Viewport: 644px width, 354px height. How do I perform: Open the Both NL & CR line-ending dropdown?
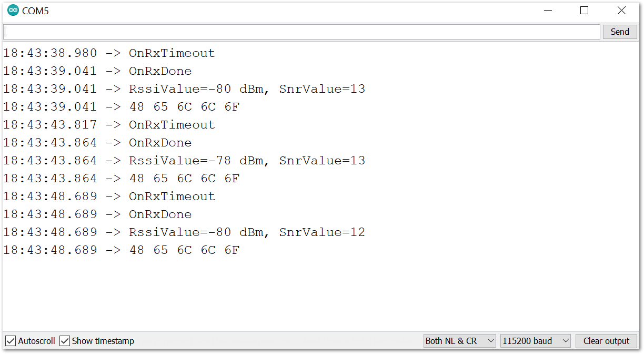(459, 341)
